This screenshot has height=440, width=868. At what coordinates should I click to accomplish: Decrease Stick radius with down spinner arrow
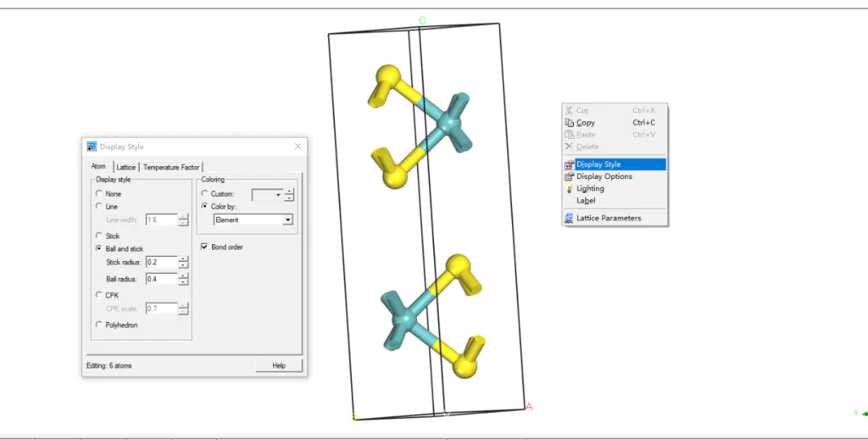click(183, 265)
